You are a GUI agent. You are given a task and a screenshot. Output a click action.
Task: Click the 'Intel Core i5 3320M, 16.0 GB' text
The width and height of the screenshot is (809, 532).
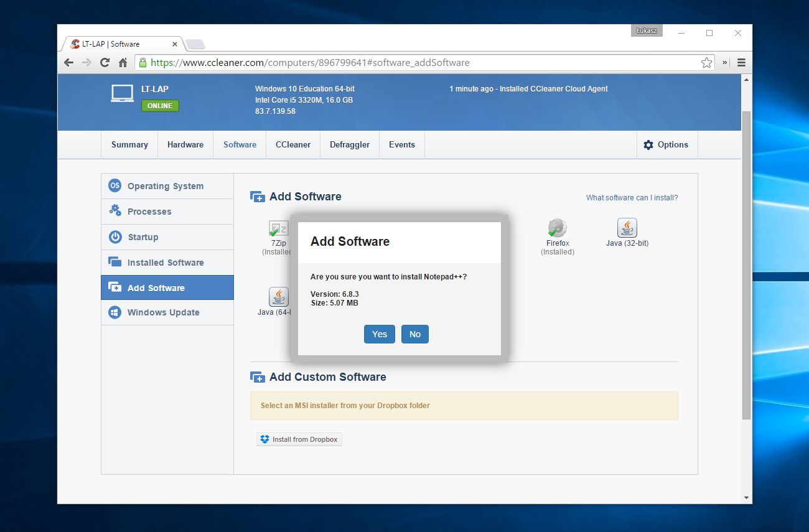(x=304, y=100)
